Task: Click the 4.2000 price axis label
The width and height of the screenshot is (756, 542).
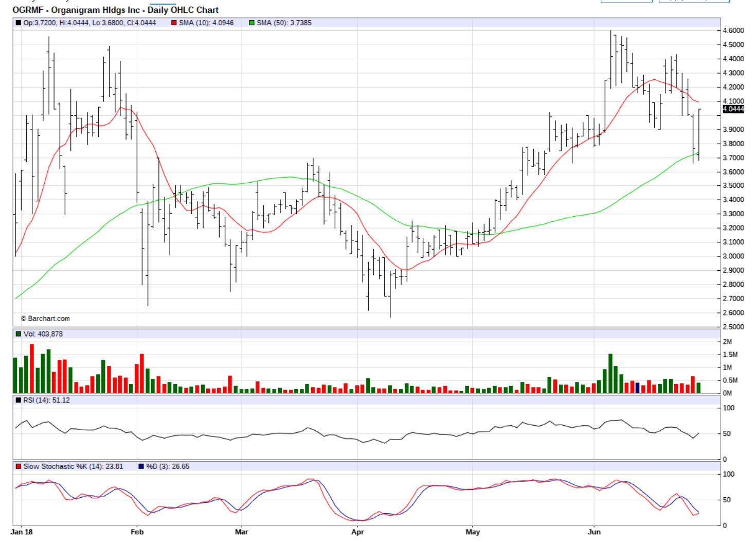Action: tap(733, 87)
